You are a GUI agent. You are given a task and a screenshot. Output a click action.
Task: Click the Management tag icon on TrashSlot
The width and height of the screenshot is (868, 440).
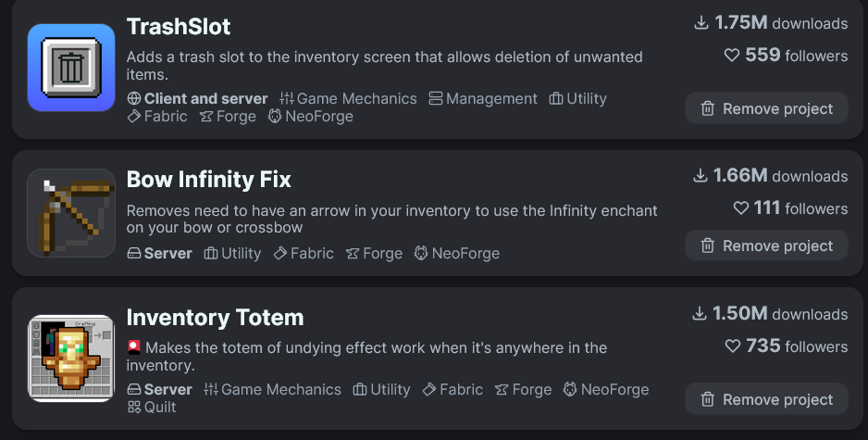tap(436, 98)
